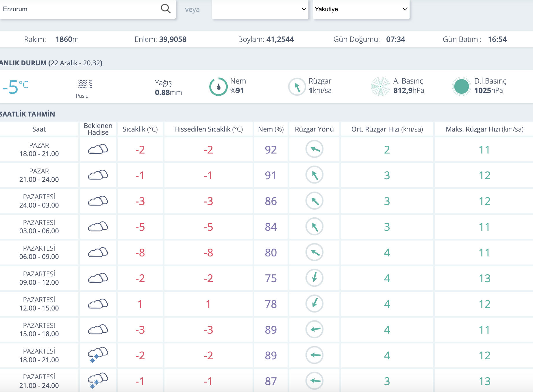The width and height of the screenshot is (533, 392).
Task: Click the A. Basınç concentric circles icon
Action: click(x=381, y=86)
